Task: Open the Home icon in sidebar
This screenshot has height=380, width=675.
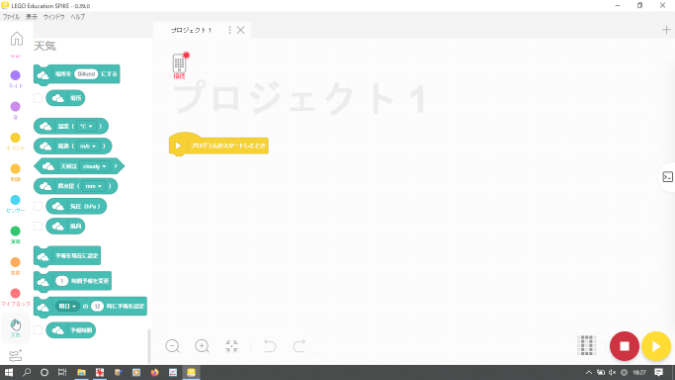Action: coord(16,39)
